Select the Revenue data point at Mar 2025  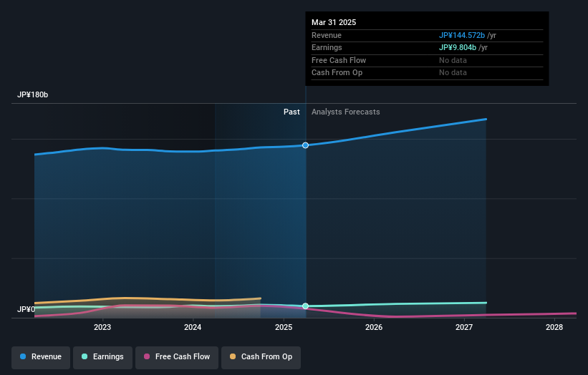306,145
